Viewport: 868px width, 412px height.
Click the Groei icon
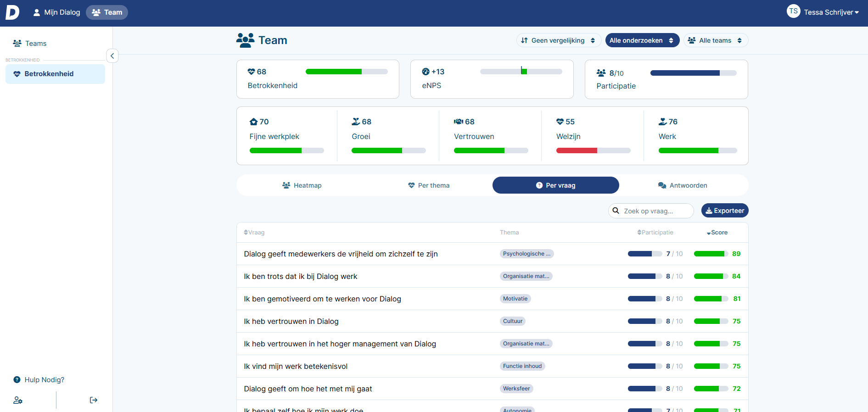point(356,122)
